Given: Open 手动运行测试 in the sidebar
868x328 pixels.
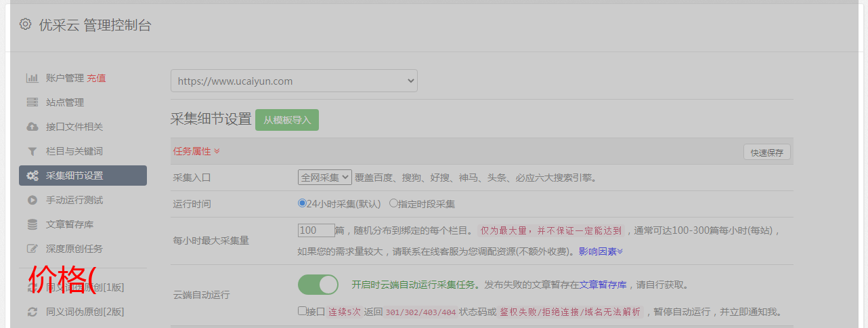Looking at the screenshot, I should (x=74, y=200).
